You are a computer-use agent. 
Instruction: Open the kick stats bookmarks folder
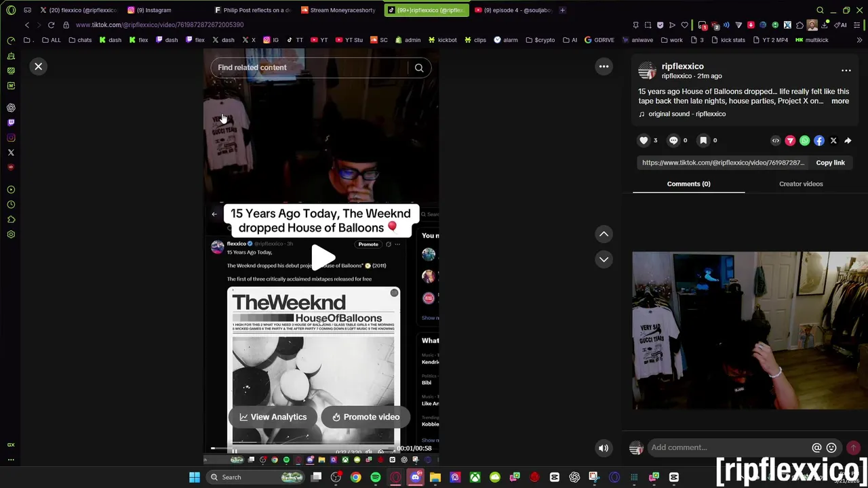(x=728, y=40)
